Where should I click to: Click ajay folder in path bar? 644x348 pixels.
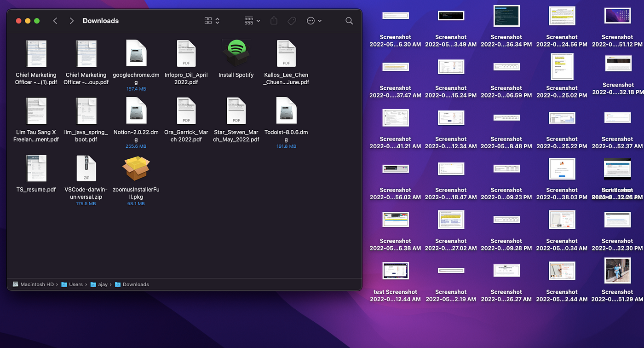(99, 284)
